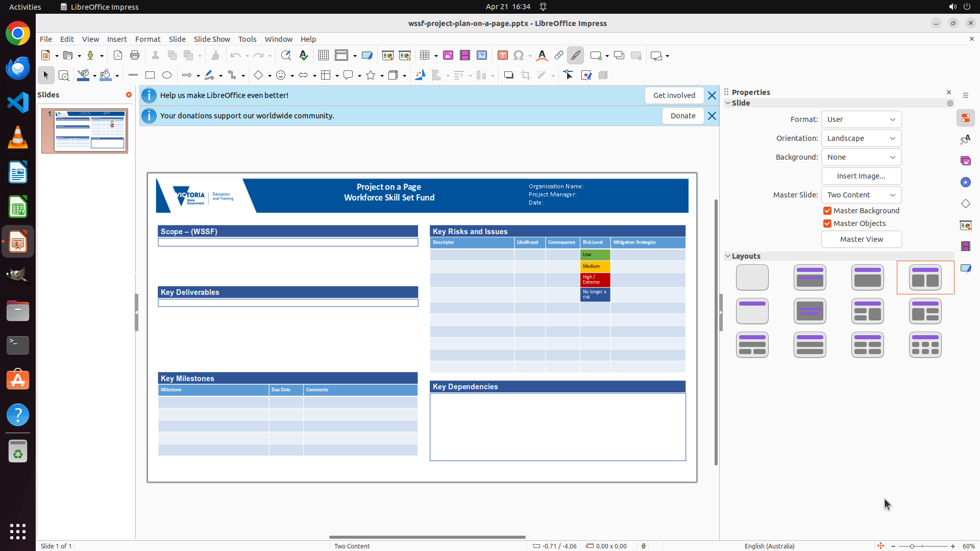Open the Gallery sidebar panel icon
This screenshot has width=980, height=551.
(966, 161)
